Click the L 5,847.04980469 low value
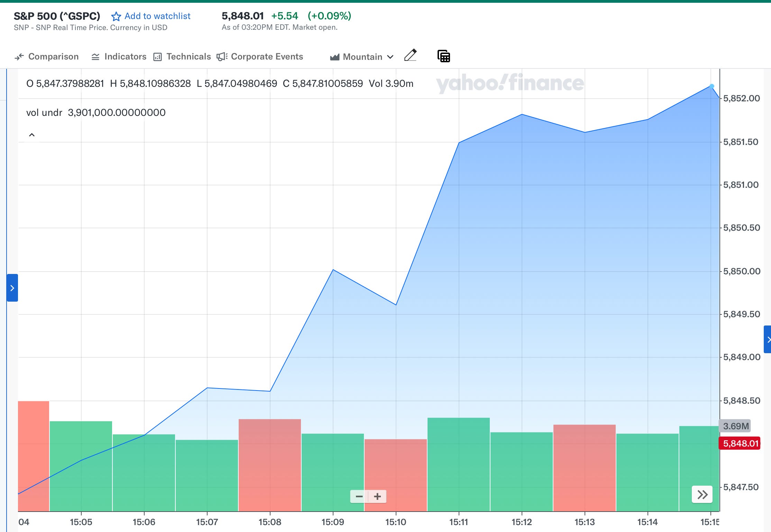The height and width of the screenshot is (532, 771). (x=237, y=84)
